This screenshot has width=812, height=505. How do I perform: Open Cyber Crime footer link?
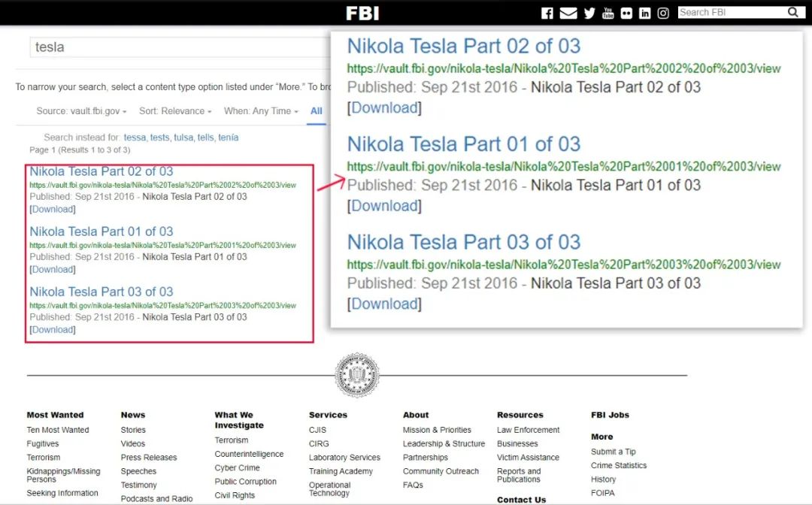(237, 467)
